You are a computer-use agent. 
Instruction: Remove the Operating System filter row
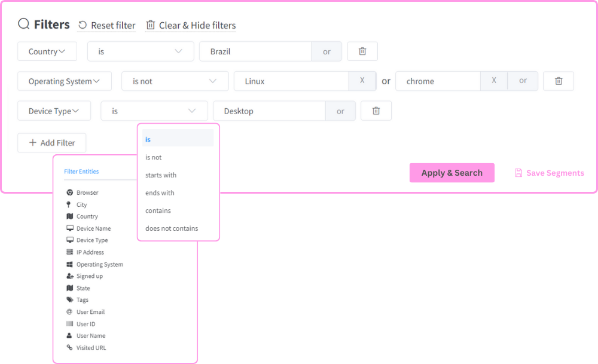558,81
